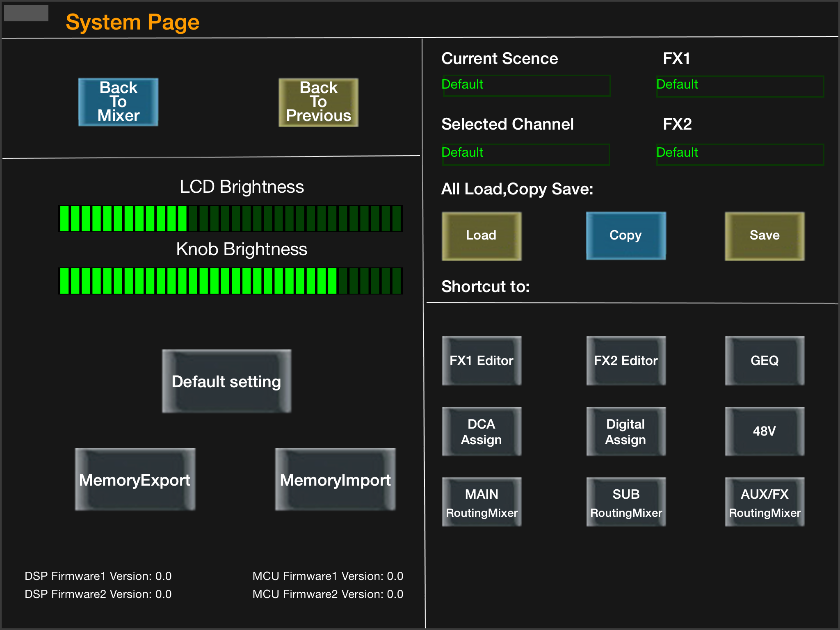Open MemoryExport

click(135, 479)
